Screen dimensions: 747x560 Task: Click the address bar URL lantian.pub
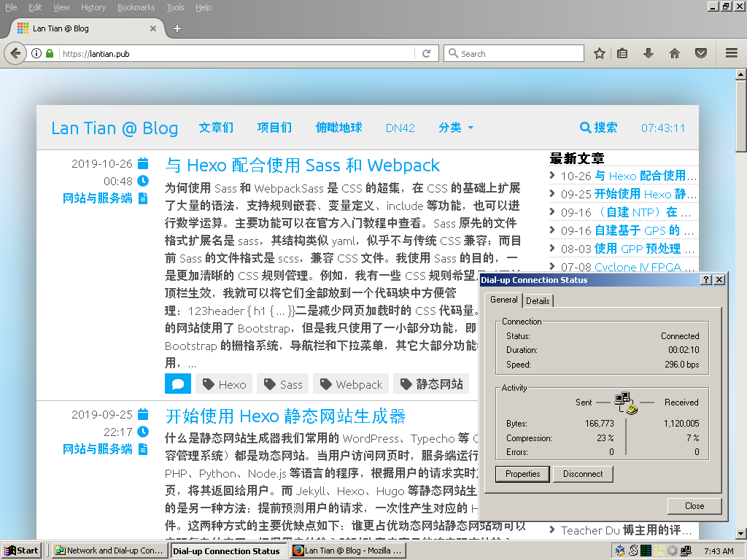click(x=96, y=54)
